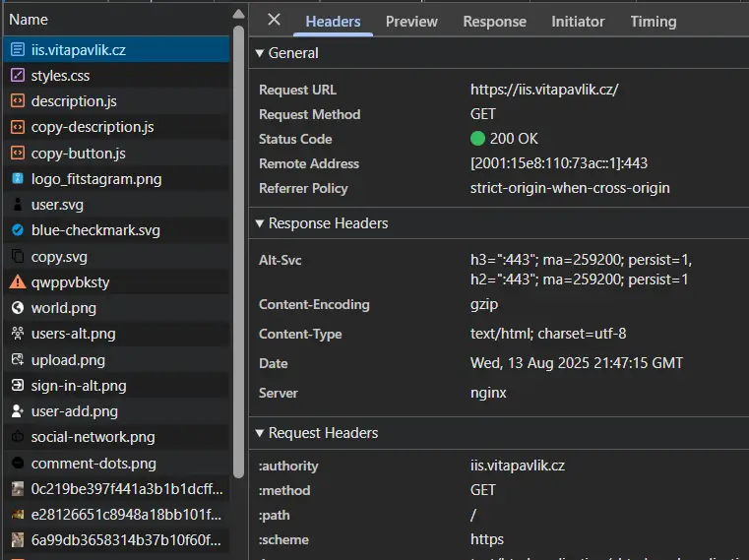Select the social-network.png request

tap(93, 437)
